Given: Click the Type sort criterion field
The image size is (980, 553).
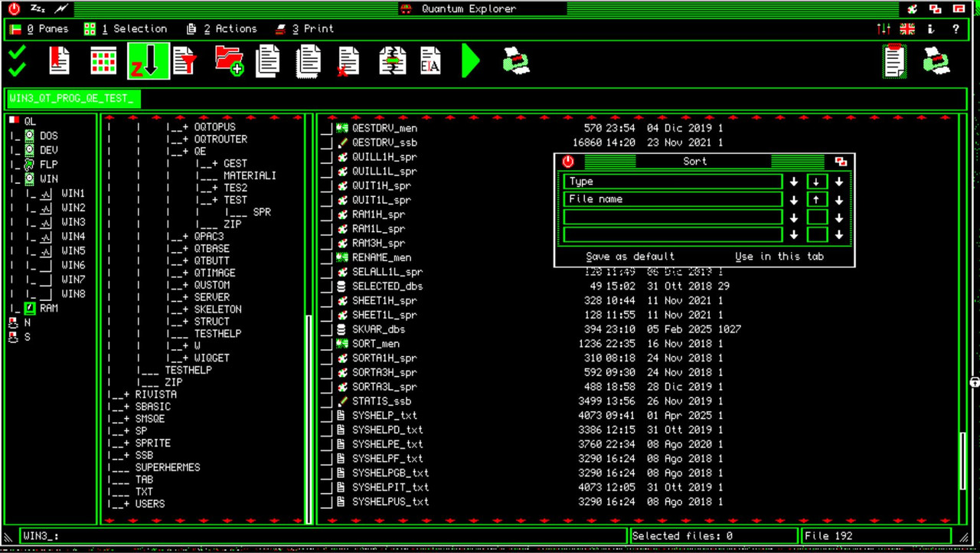Looking at the screenshot, I should pyautogui.click(x=673, y=182).
